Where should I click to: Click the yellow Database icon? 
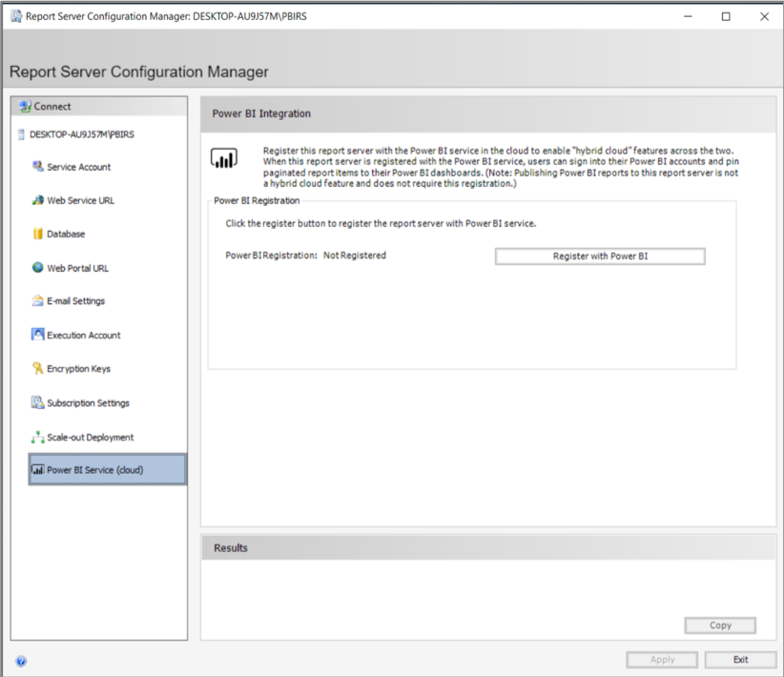point(38,234)
